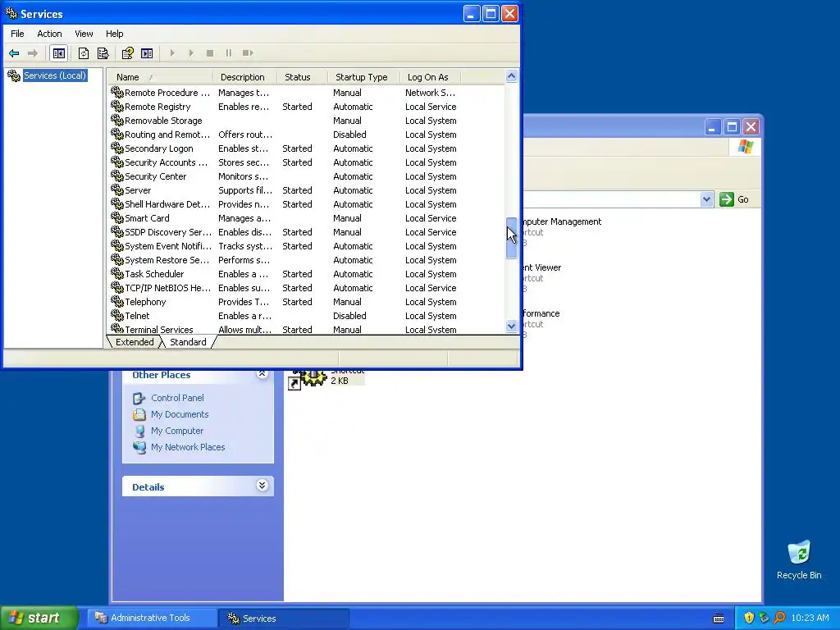Select SSDP Discovery Service row

coord(167,232)
